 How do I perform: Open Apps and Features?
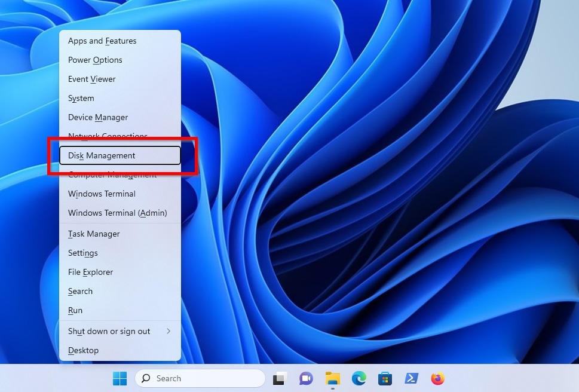[x=102, y=41]
